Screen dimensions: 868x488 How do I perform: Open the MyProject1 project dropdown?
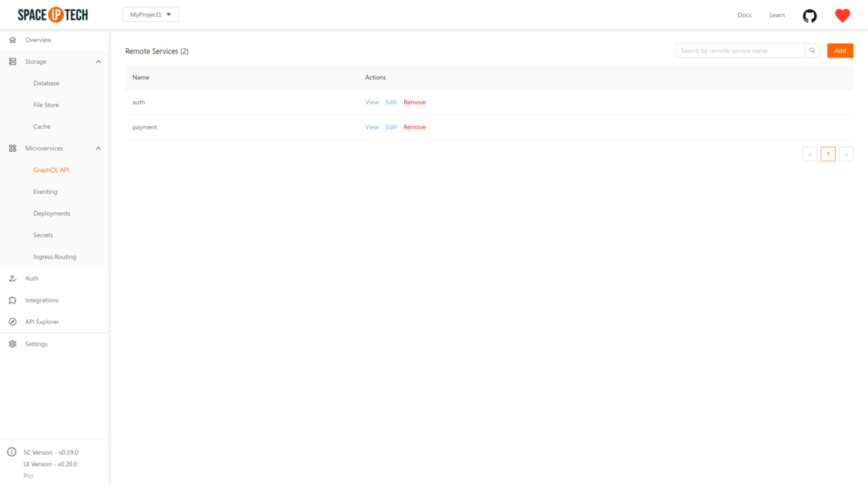(x=151, y=15)
